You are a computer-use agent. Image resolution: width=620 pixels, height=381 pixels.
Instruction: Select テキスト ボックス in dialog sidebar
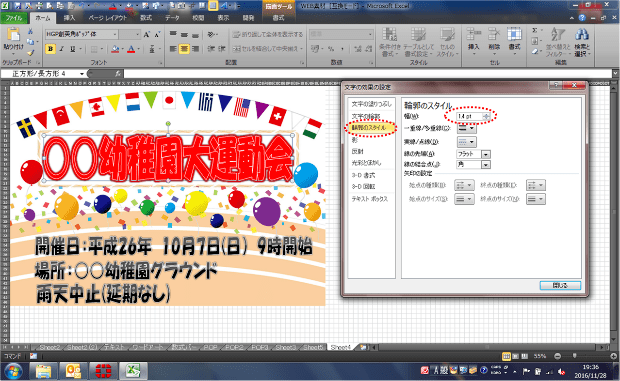370,199
